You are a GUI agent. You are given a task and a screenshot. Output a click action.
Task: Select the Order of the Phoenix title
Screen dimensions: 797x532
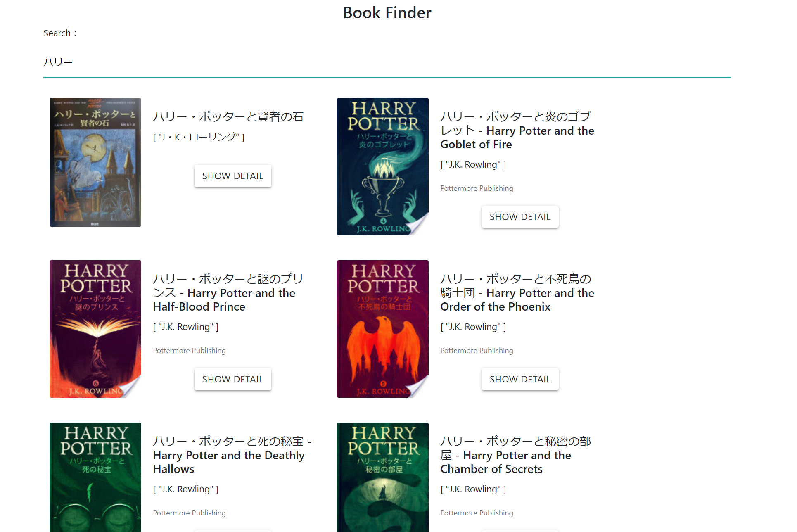click(517, 293)
